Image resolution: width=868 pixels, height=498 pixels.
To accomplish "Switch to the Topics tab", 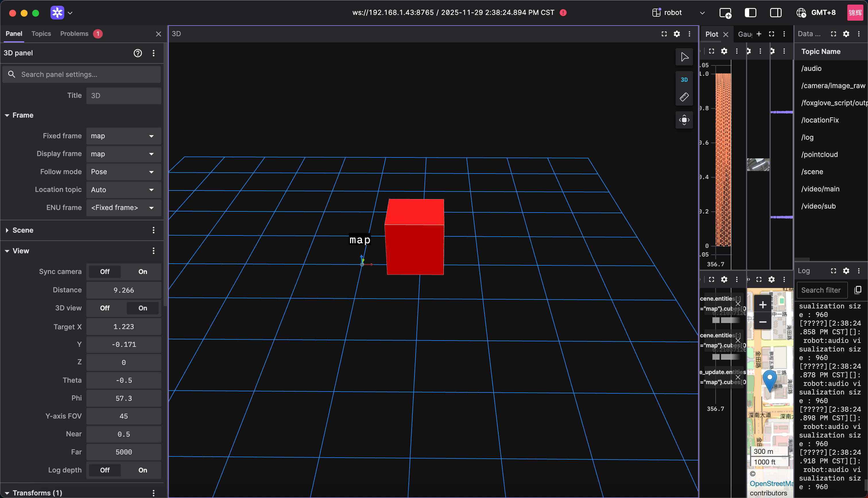I will pyautogui.click(x=41, y=34).
